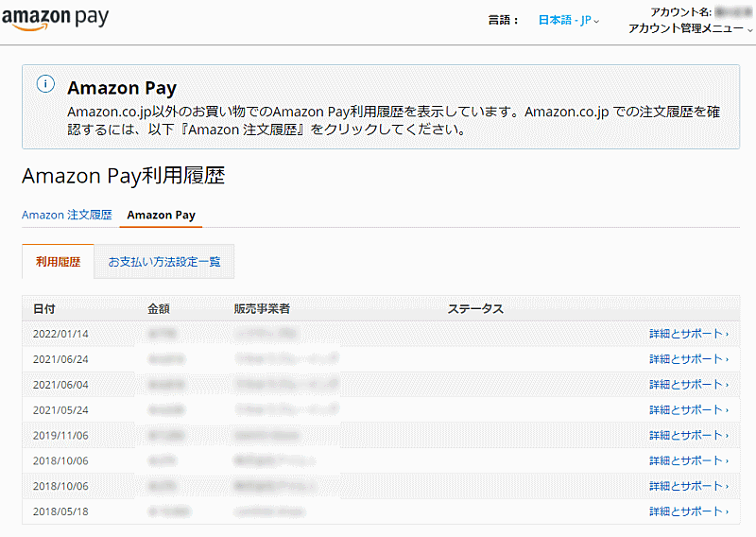Select the Amazon Pay tab
The image size is (756, 537).
point(161,215)
